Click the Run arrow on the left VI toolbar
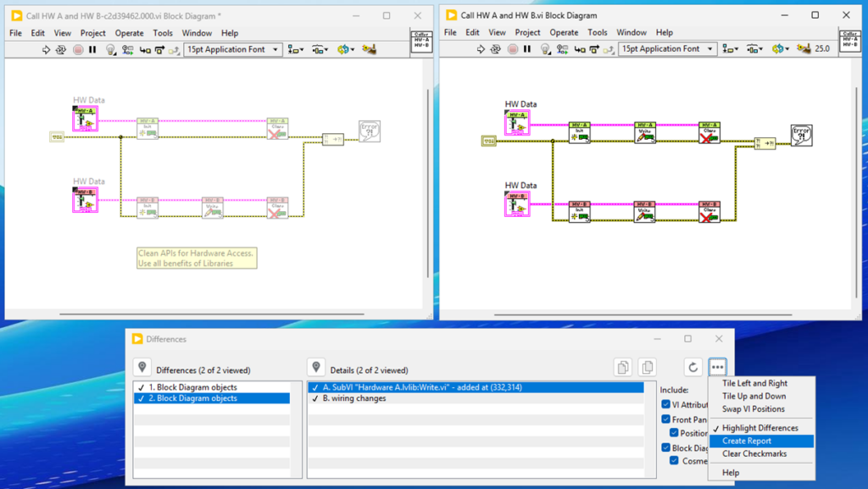Image resolution: width=868 pixels, height=489 pixels. coord(46,48)
